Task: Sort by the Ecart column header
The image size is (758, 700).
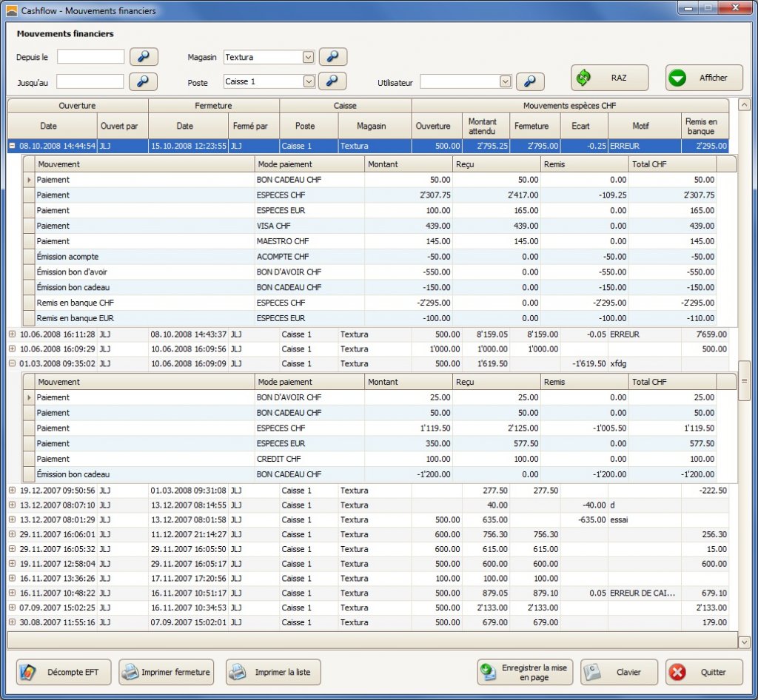Action: [581, 127]
